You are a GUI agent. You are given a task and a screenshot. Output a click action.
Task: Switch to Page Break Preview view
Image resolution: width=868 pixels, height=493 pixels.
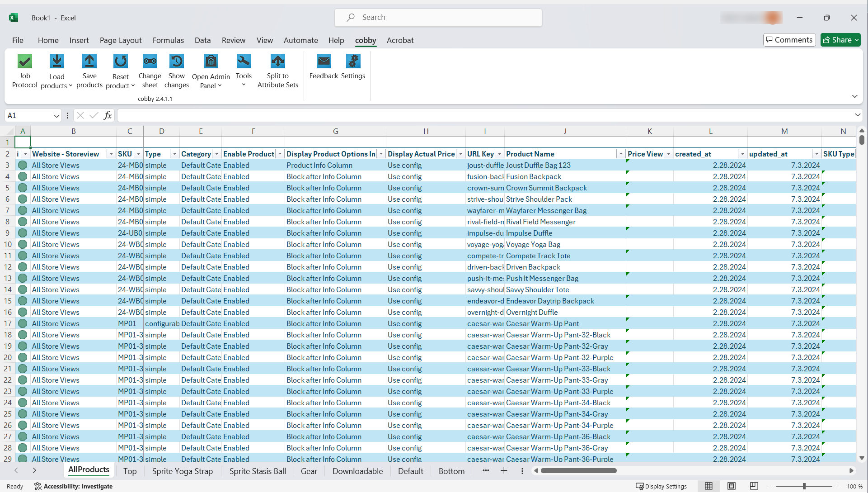(x=754, y=486)
